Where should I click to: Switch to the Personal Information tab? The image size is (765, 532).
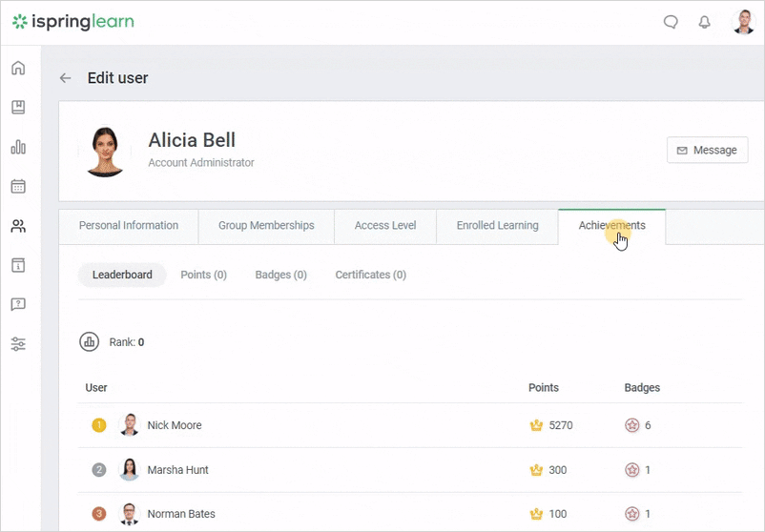pos(129,226)
